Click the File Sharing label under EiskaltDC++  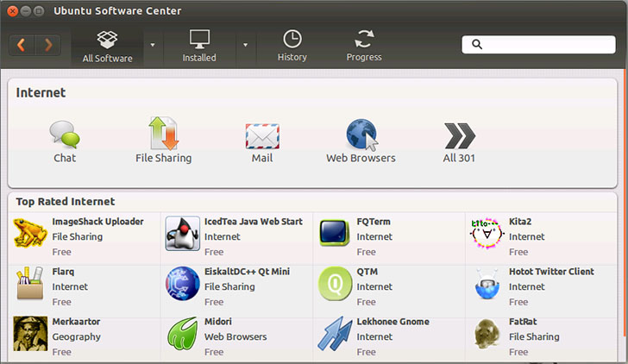(229, 286)
